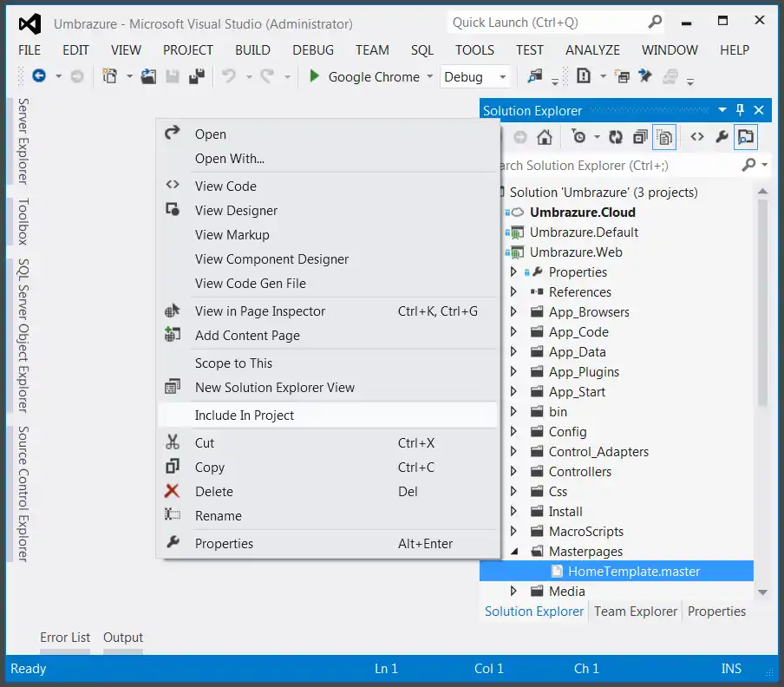Select the Umbrazure.Cloud project
784x687 pixels.
583,212
